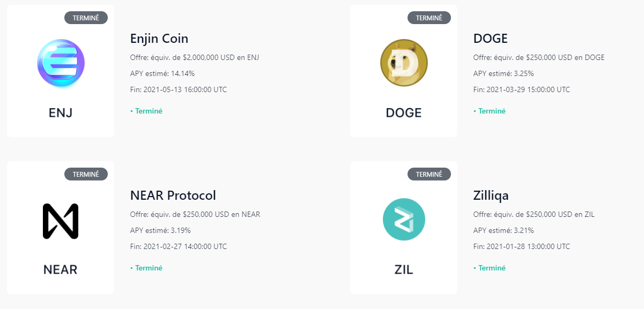644x309 pixels.
Task: Open the Enjin Coin title link
Action: (x=159, y=39)
